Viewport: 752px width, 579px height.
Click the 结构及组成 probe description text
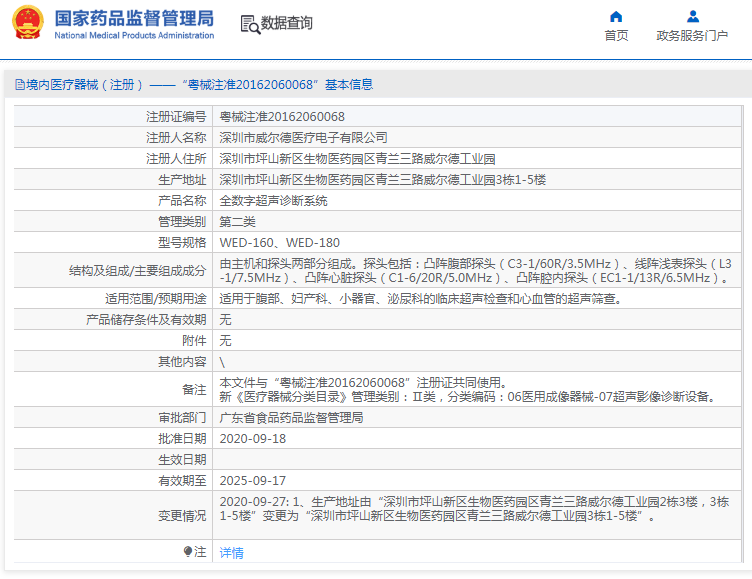[x=475, y=271]
